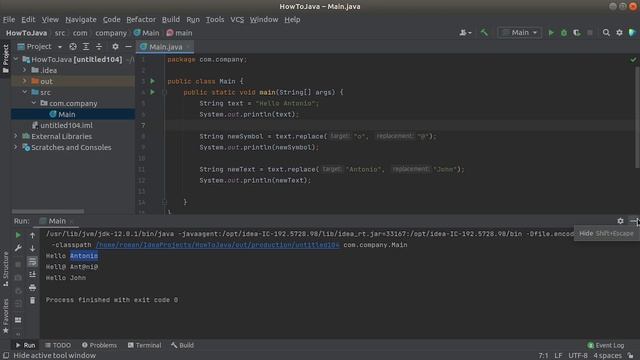Open the classpath link in console
Screen dimensions: 640x360
218,245
